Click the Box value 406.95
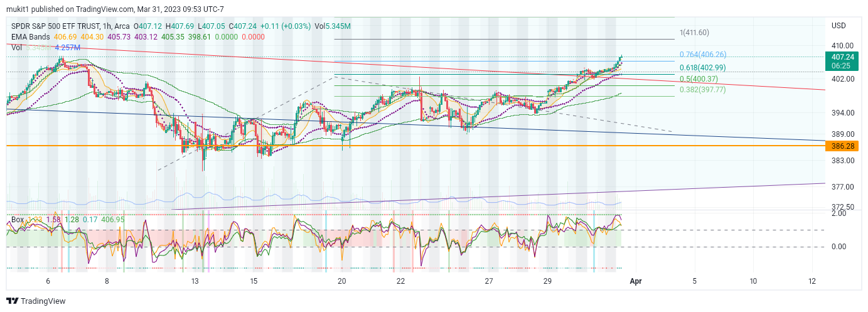Screen dimensions: 868x312 point(113,219)
